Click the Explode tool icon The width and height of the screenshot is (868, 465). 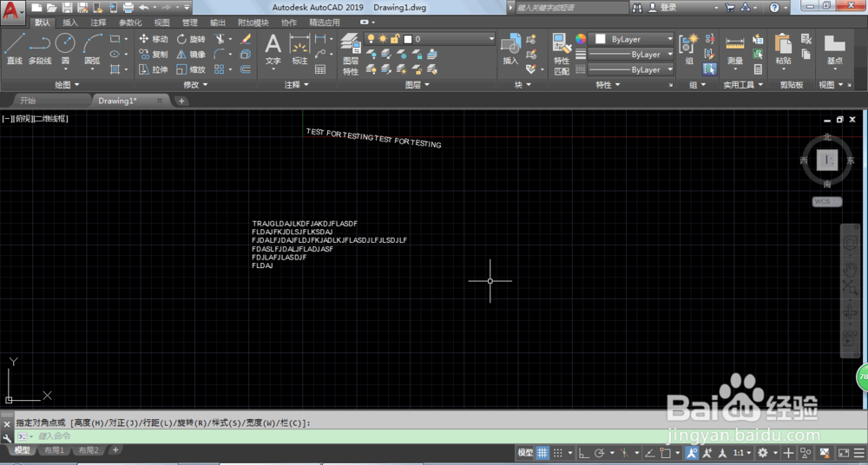246,55
